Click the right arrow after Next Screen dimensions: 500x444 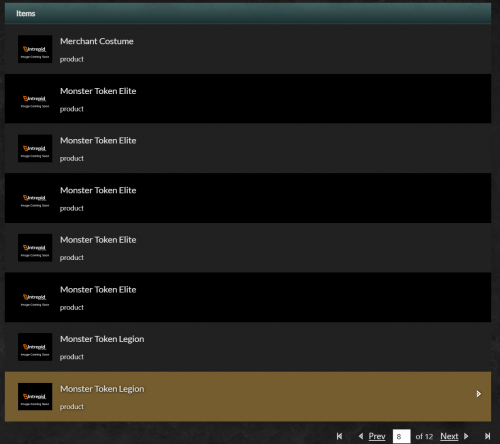[466, 436]
